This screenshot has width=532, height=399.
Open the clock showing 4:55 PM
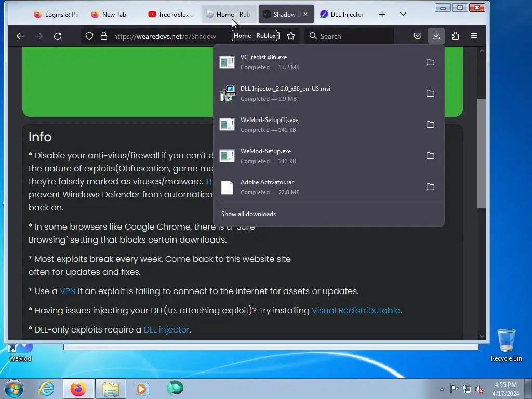[x=506, y=389]
